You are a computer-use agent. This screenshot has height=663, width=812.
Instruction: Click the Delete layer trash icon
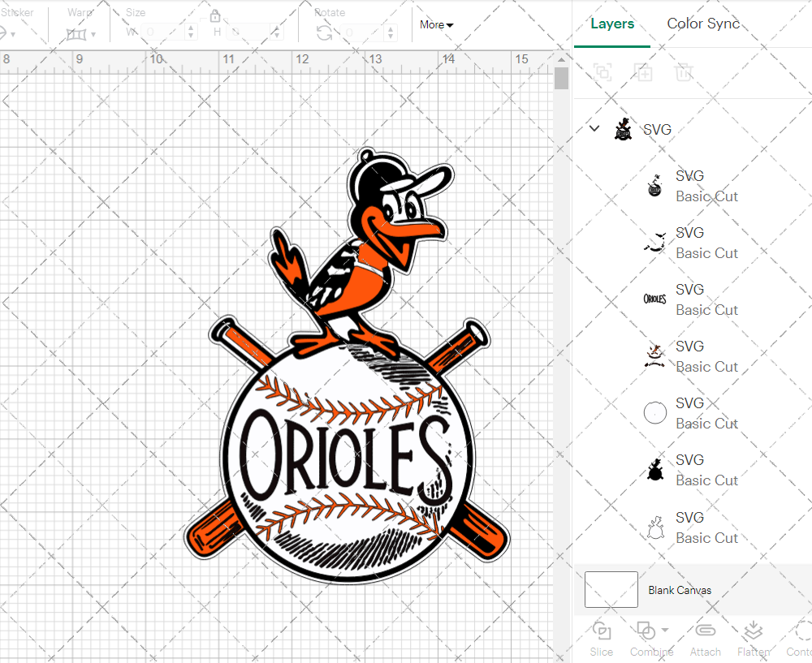[x=684, y=72]
